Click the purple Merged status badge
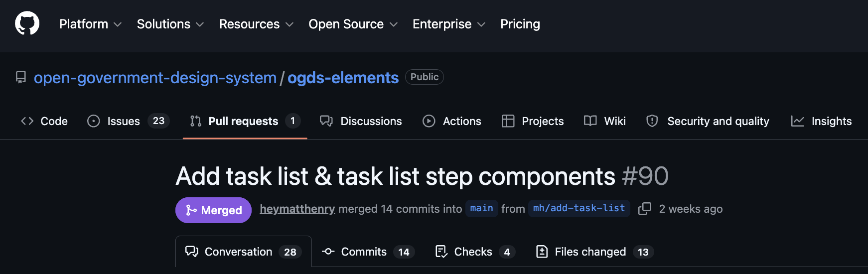Image resolution: width=868 pixels, height=274 pixels. coord(213,210)
